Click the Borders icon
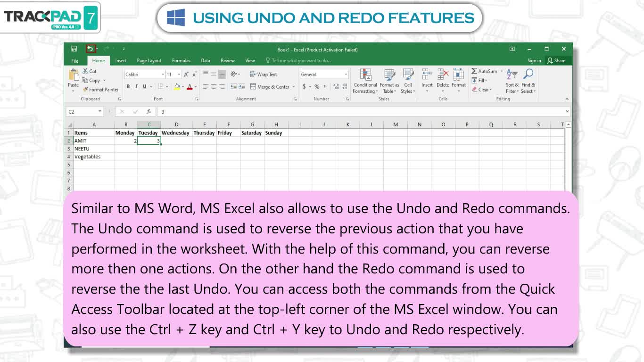Image resolution: width=644 pixels, height=362 pixels. [160, 87]
